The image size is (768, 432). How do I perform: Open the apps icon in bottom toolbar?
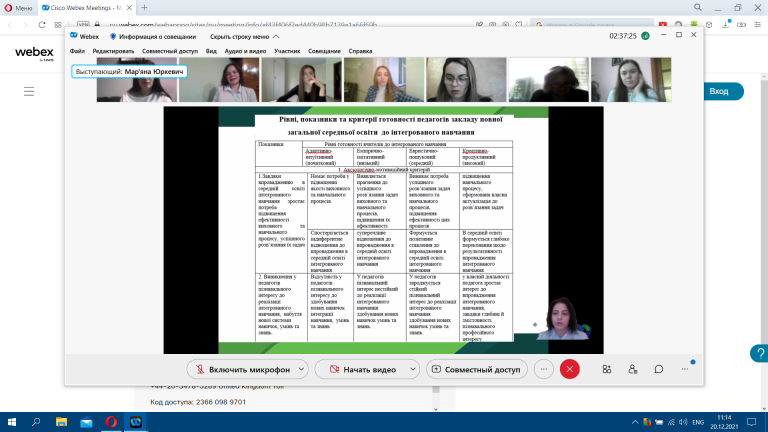pos(606,369)
